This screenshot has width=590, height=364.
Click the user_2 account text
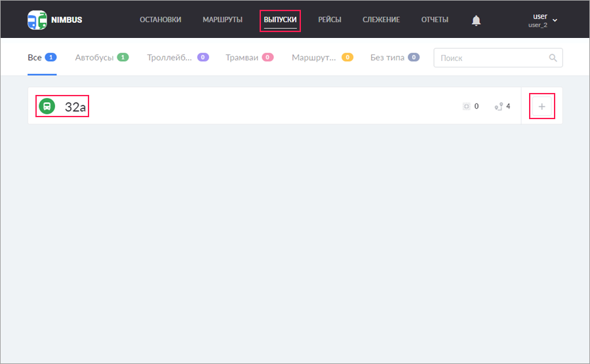pyautogui.click(x=538, y=25)
